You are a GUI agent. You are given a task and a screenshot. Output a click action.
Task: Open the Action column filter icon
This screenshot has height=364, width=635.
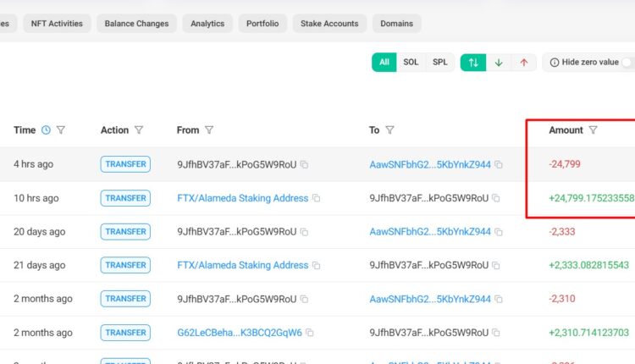[139, 130]
